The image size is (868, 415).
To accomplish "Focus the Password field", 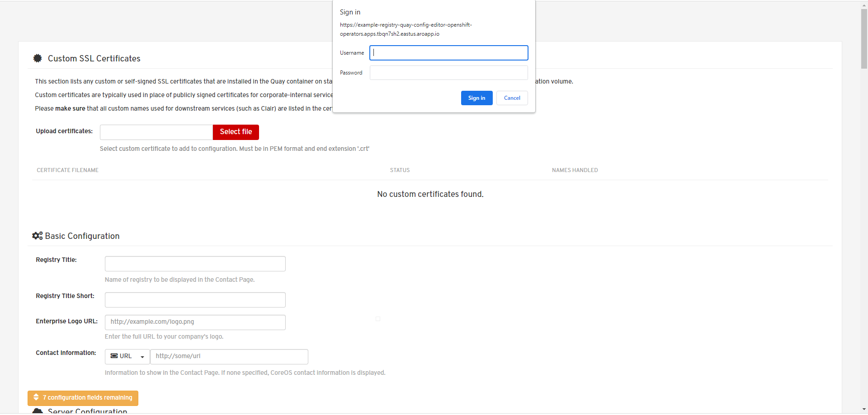I will coord(448,73).
